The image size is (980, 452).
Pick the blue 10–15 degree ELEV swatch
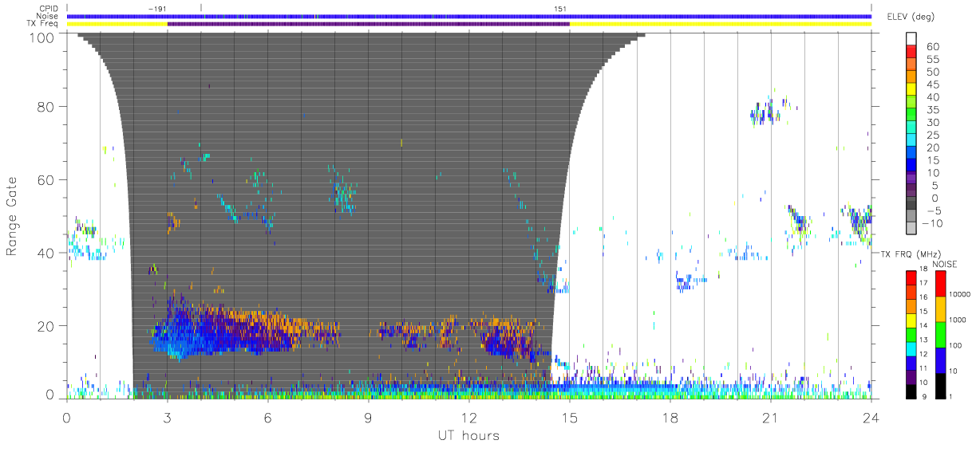coord(911,166)
